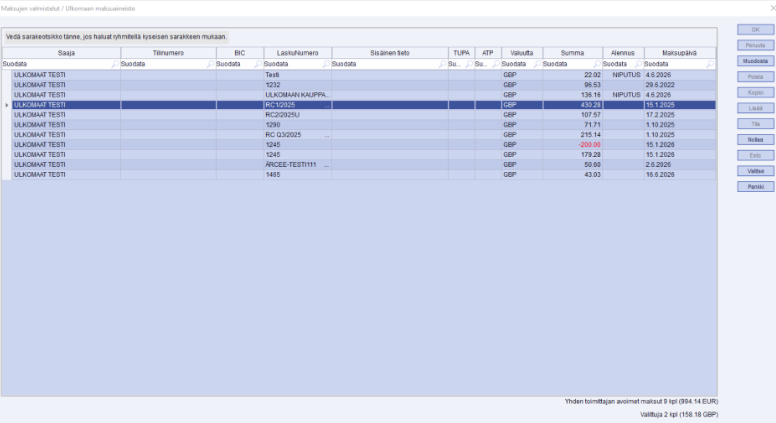Select the row with invoice number 1465
This screenshot has width=776, height=423.
[x=364, y=175]
